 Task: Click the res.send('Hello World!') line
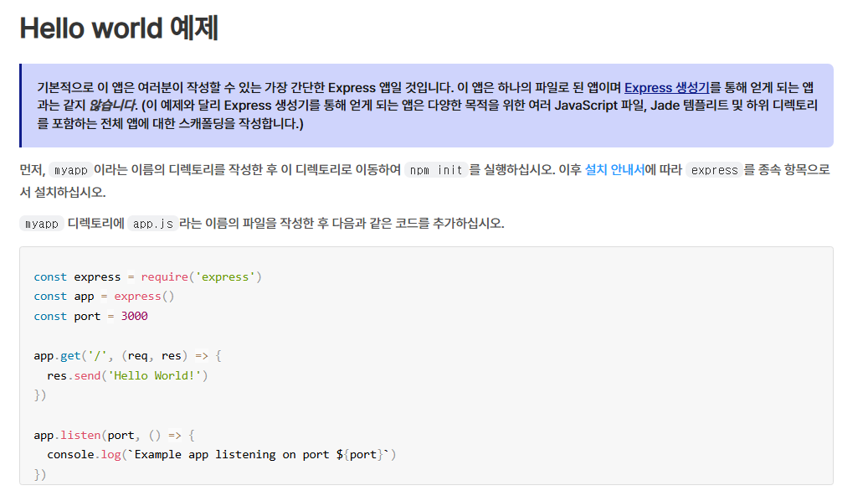pyautogui.click(x=127, y=375)
